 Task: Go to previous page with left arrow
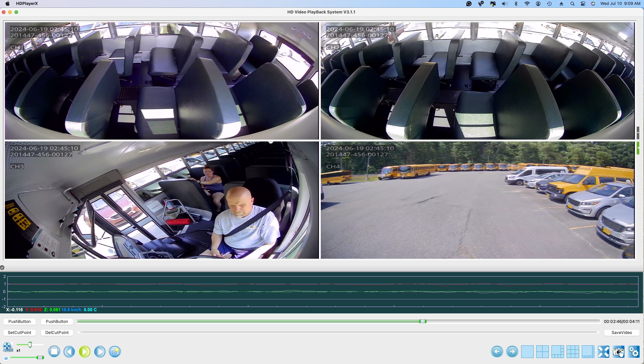pos(497,352)
